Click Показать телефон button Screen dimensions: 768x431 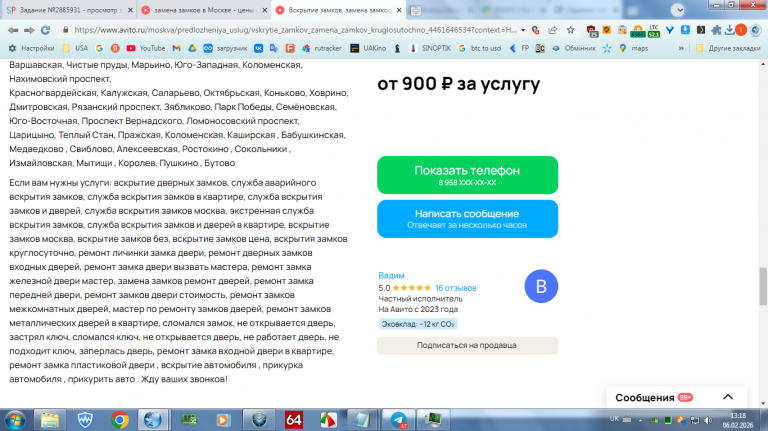click(x=467, y=175)
